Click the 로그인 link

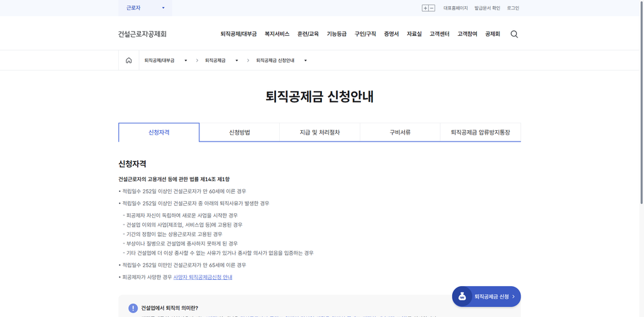click(x=513, y=8)
